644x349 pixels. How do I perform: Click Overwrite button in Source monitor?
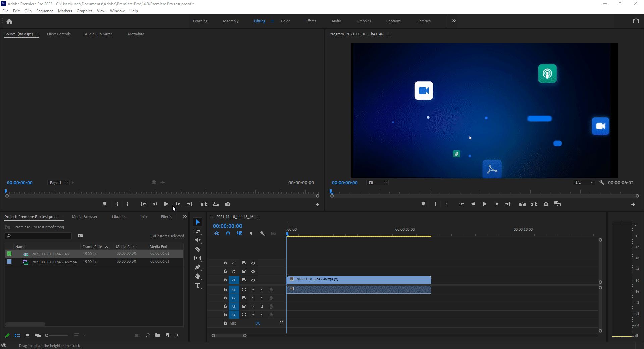pyautogui.click(x=216, y=204)
